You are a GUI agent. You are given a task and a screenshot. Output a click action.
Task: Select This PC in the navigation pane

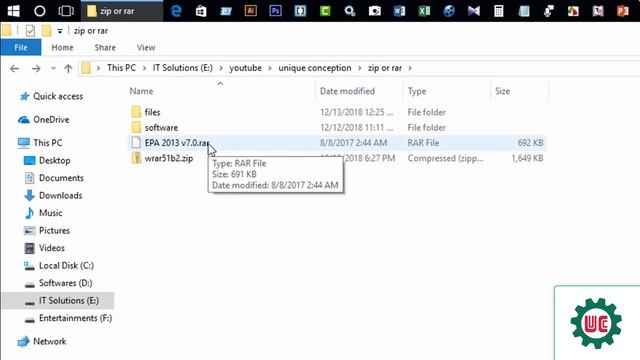point(48,143)
